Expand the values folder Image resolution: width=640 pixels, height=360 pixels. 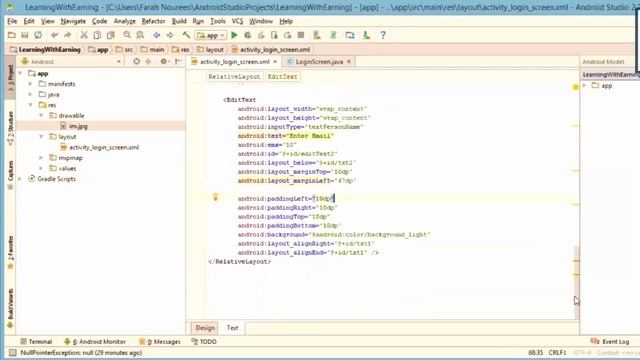(41, 168)
